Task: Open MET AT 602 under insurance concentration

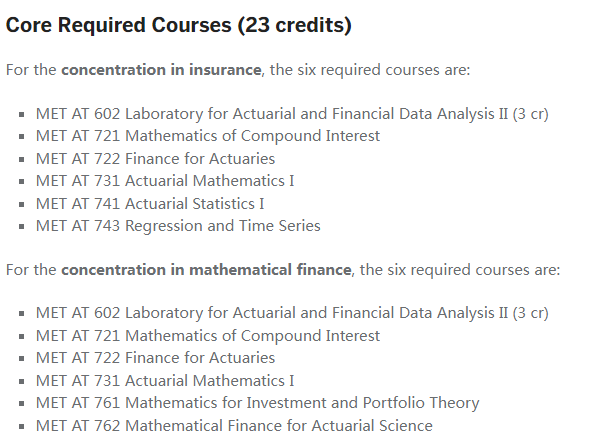Action: pos(292,114)
